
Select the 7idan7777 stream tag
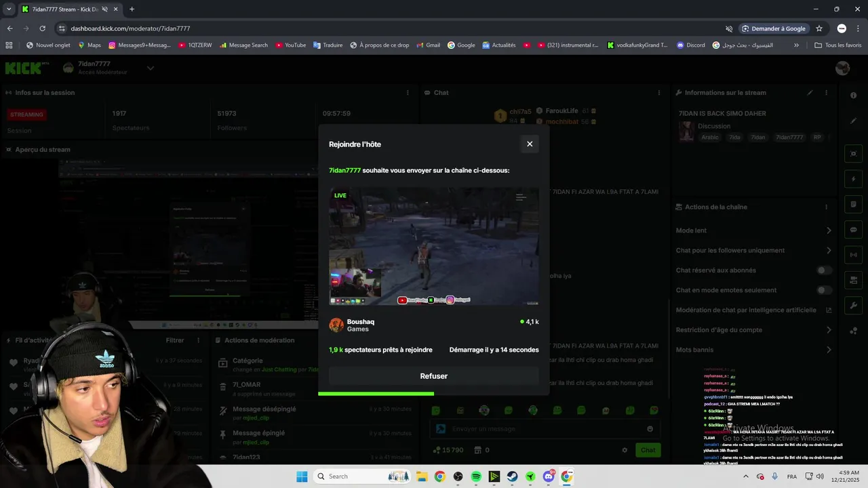[x=789, y=138]
